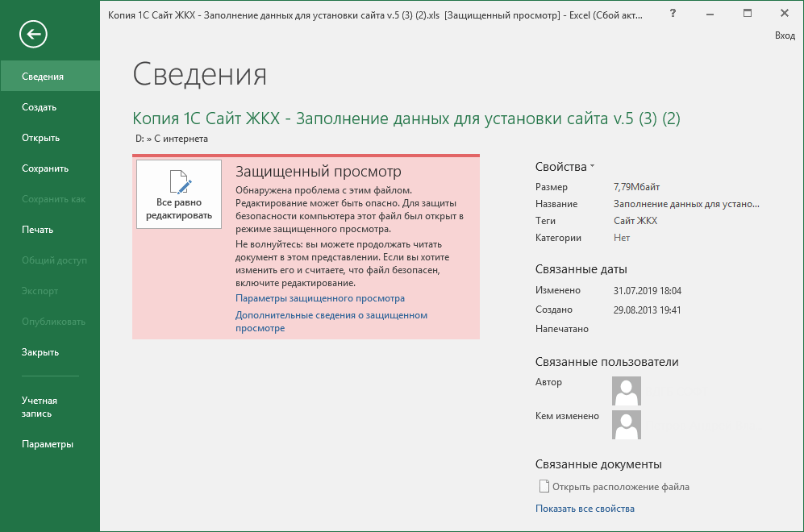This screenshot has width=804, height=532.
Task: Click the Вход sign-in link
Action: pyautogui.click(x=784, y=35)
